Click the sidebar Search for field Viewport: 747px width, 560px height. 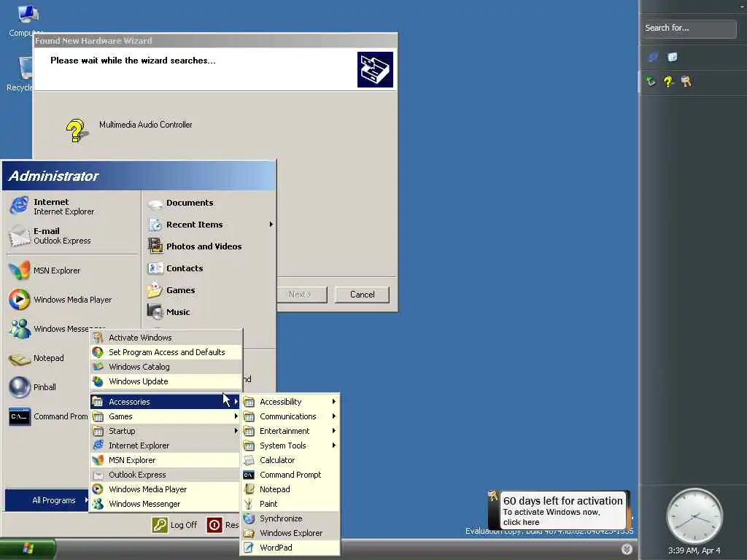point(689,28)
